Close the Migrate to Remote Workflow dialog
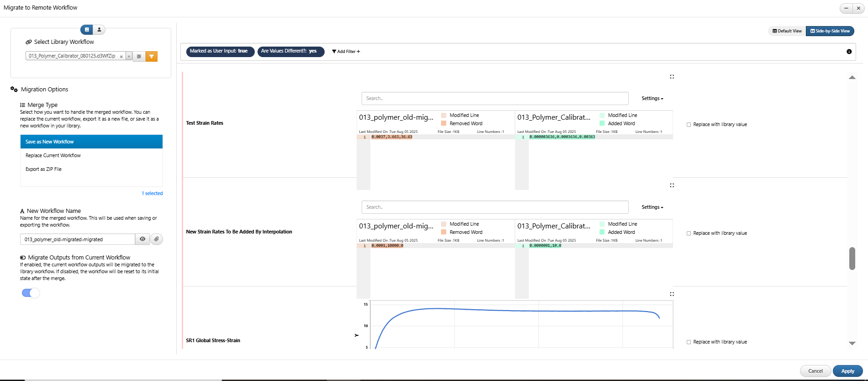 tap(858, 8)
